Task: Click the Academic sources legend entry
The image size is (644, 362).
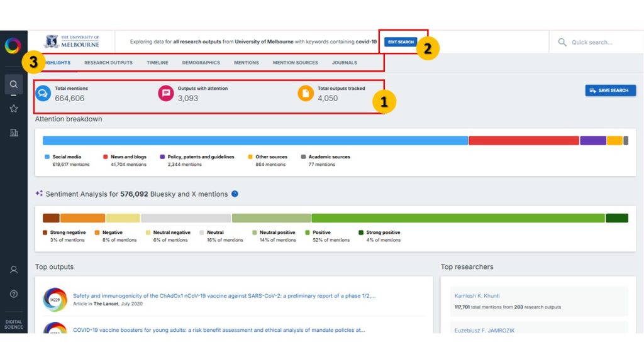Action: 325,160
